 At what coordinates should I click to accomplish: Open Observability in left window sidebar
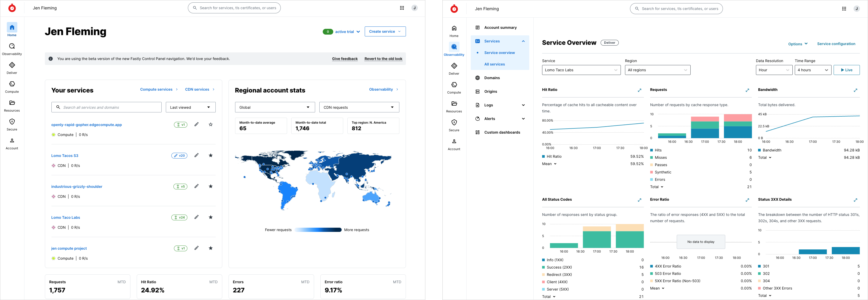pos(12,49)
